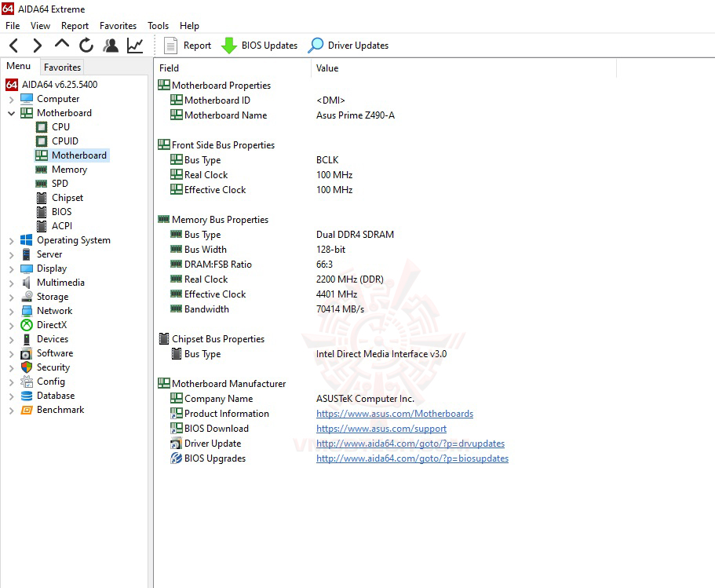This screenshot has height=588, width=715.
Task: Expand the Computer tree node
Action: point(12,99)
